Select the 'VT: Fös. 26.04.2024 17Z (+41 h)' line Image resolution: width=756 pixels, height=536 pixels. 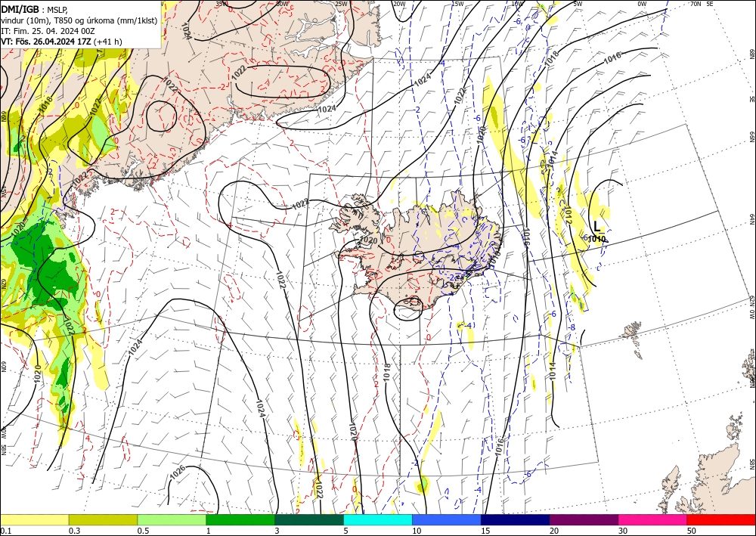tap(62, 42)
